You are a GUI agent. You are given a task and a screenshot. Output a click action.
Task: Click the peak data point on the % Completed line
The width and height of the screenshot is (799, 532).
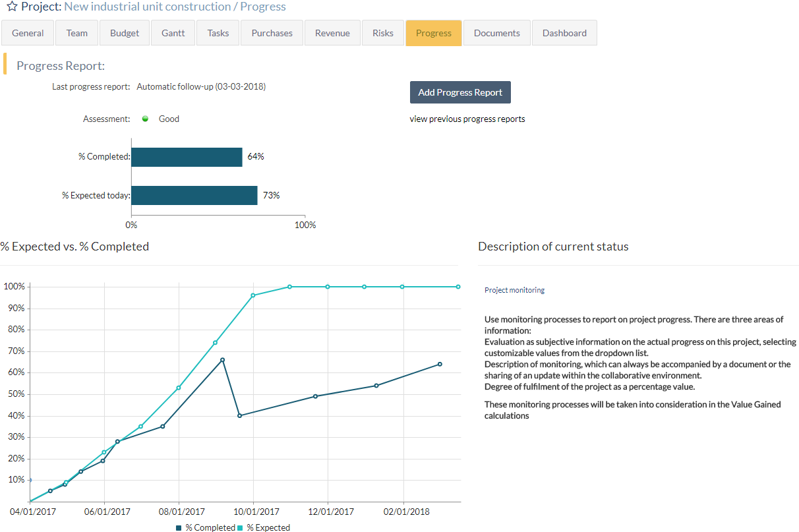223,359
